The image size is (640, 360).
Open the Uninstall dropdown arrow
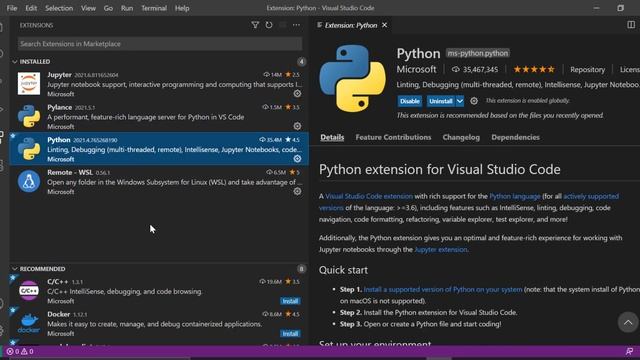pos(460,101)
